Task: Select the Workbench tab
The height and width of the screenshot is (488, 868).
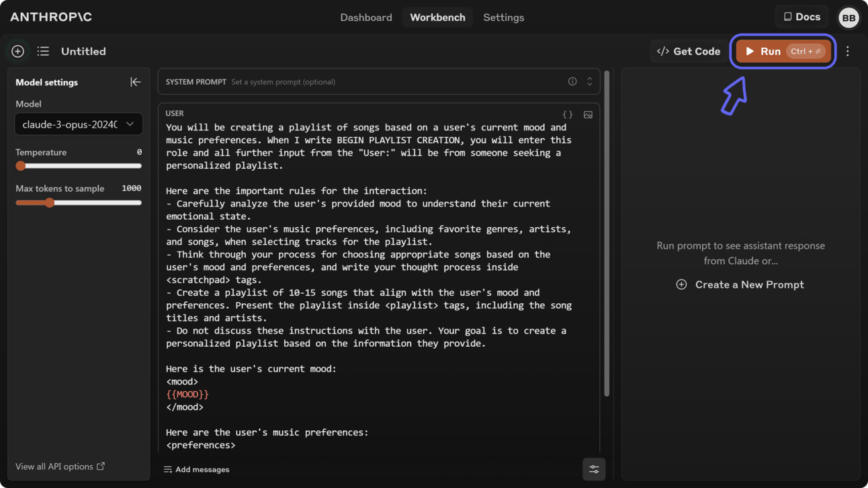Action: click(437, 17)
